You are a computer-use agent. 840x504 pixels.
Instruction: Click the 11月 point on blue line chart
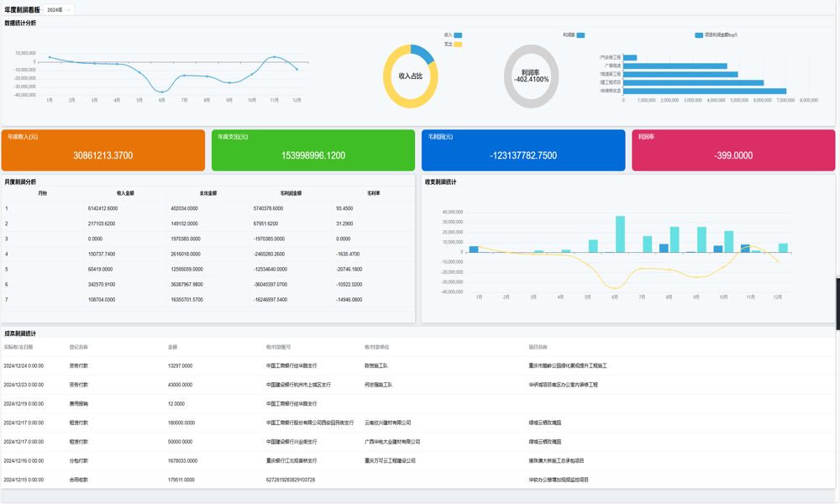275,57
